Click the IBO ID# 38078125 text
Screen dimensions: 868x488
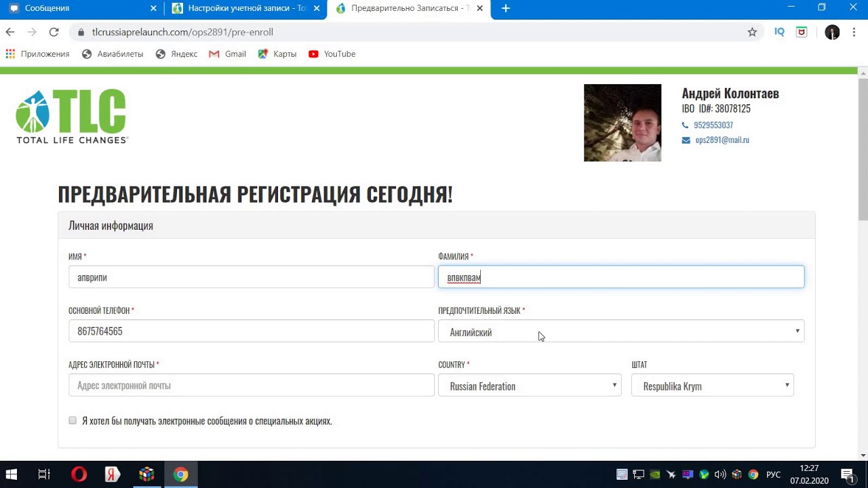[x=716, y=108]
